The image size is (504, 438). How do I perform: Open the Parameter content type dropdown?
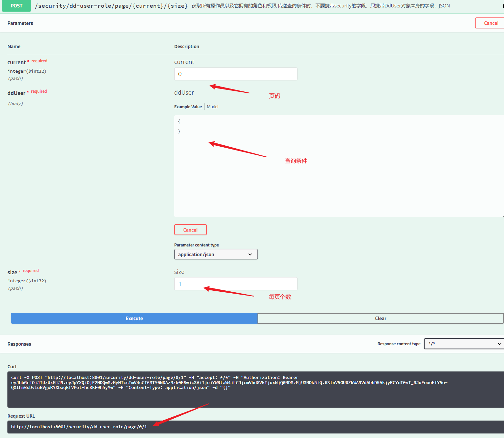coord(216,254)
